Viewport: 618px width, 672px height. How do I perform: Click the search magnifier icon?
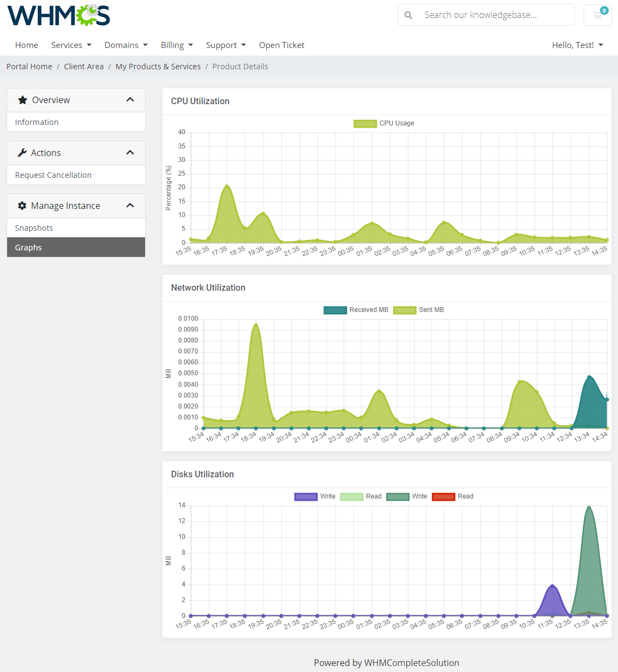tap(408, 15)
